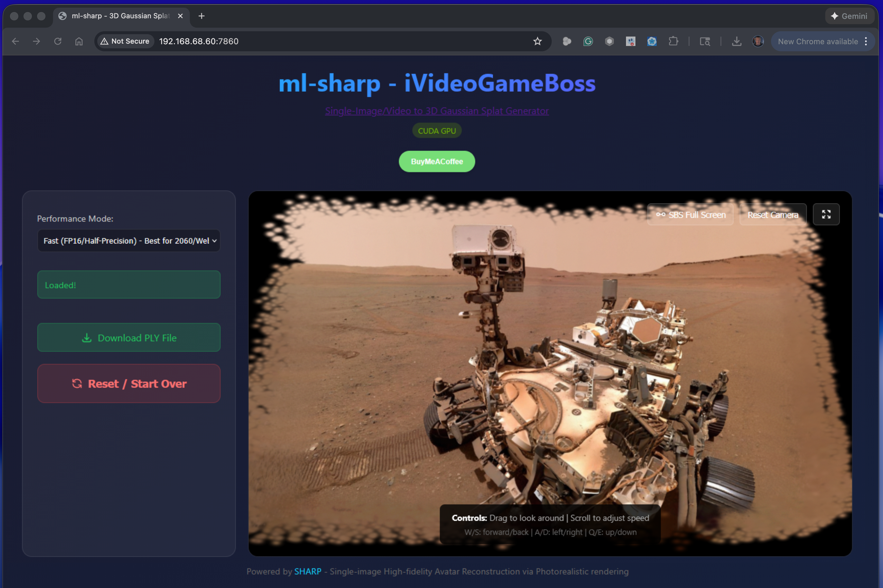
Task: Open the extensions puzzle icon
Action: [673, 41]
